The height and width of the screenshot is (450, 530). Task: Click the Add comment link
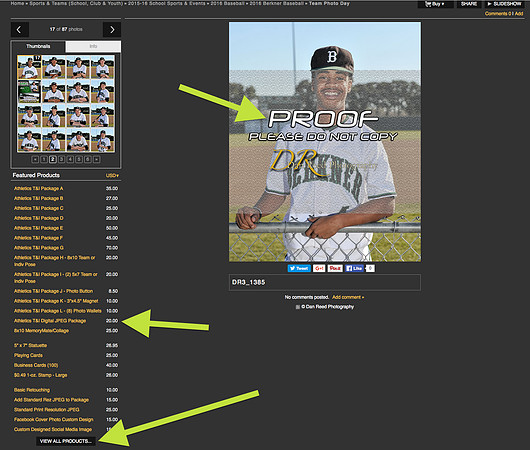(348, 297)
